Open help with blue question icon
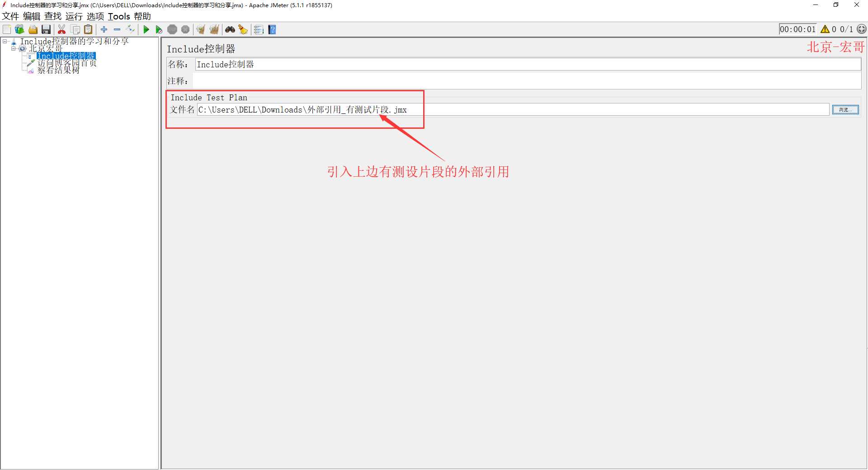 click(x=272, y=30)
